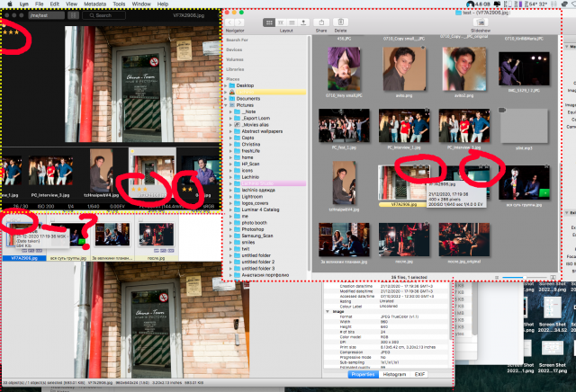
Task: Open the Metadata menu
Action: 94,4
